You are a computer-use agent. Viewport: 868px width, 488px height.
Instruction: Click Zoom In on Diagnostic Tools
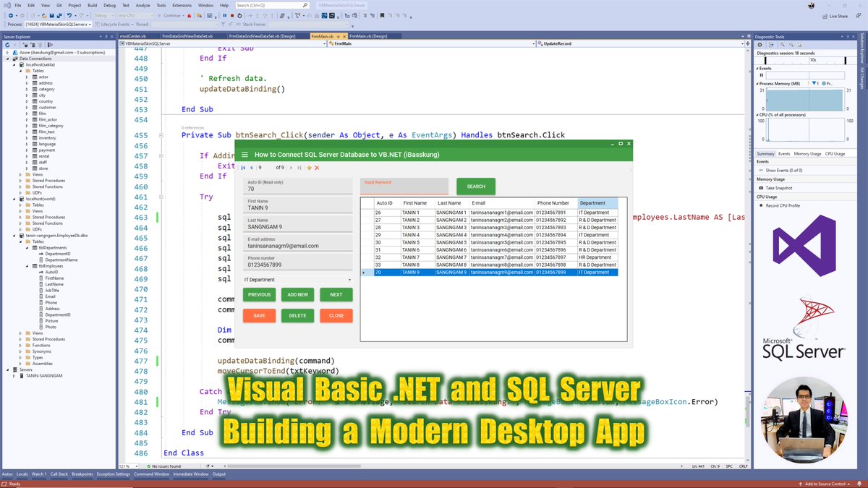[x=783, y=45]
